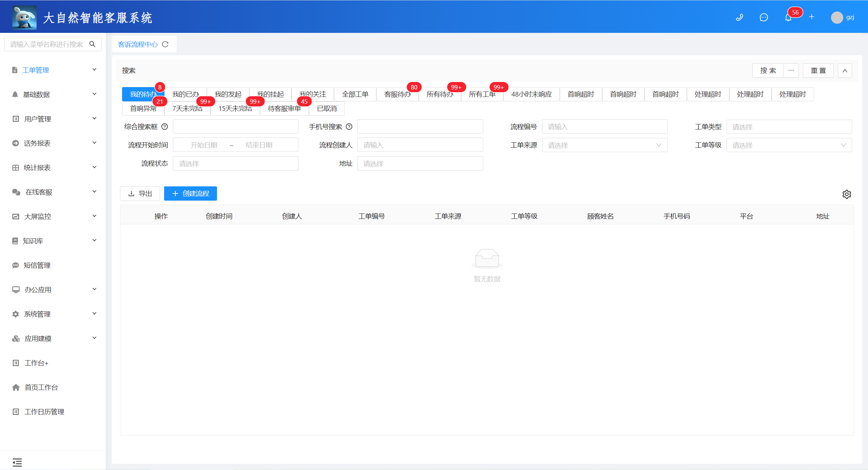Click the 创建流程 button

191,193
